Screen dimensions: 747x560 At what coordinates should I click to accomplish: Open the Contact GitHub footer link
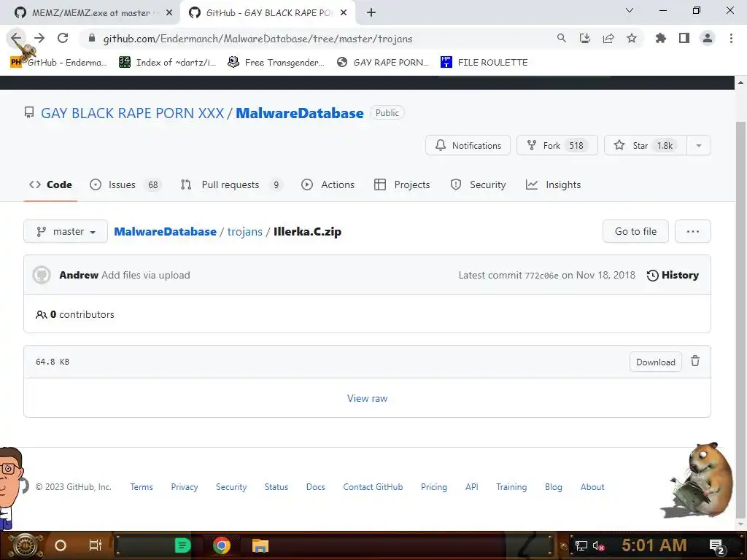373,486
